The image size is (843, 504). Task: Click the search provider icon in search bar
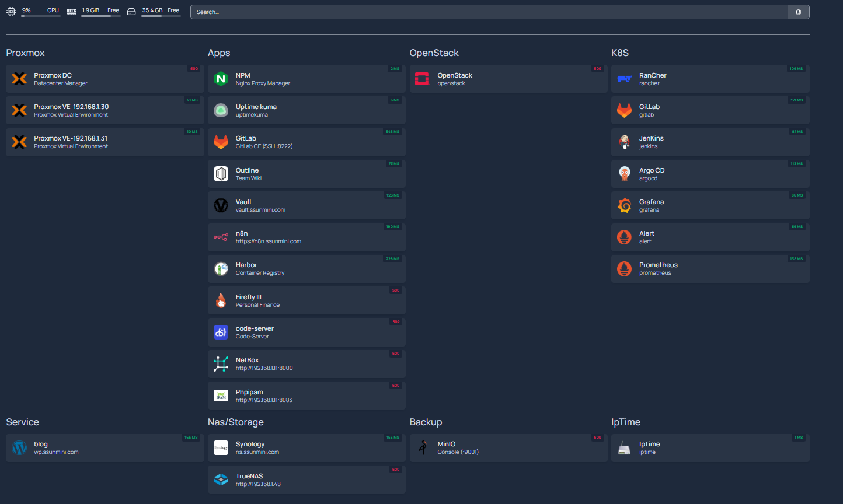click(x=799, y=12)
